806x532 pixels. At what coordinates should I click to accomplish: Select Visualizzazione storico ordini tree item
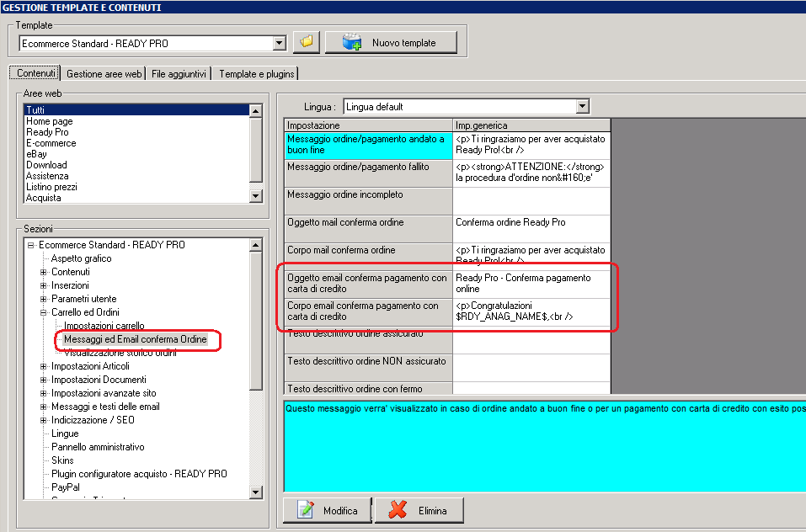(120, 353)
